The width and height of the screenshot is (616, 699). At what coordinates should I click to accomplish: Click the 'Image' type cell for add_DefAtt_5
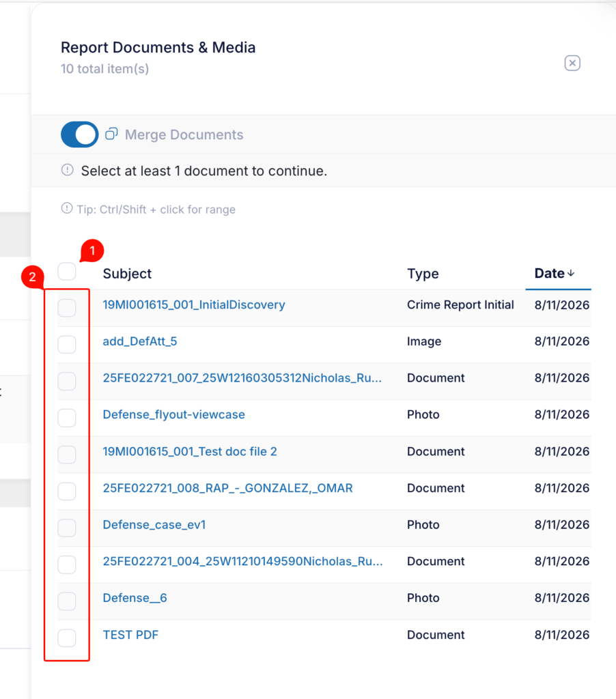[424, 341]
